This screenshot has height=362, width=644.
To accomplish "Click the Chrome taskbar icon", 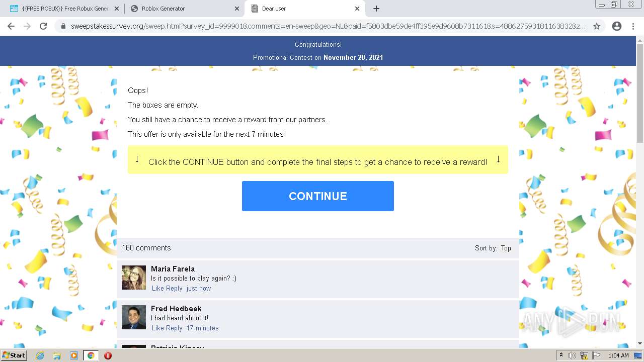I will [91, 355].
